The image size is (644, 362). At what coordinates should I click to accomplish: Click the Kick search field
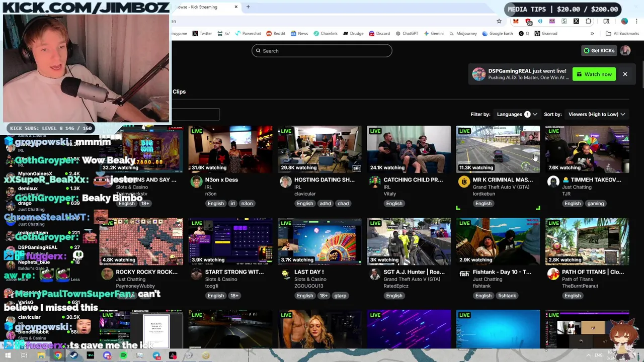322,51
